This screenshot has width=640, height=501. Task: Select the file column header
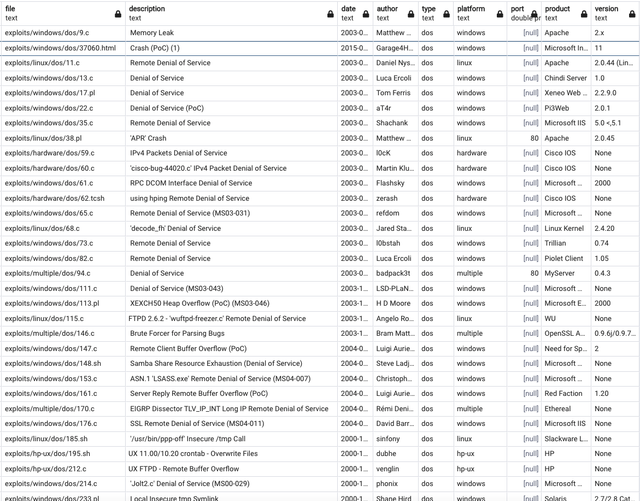coord(63,13)
